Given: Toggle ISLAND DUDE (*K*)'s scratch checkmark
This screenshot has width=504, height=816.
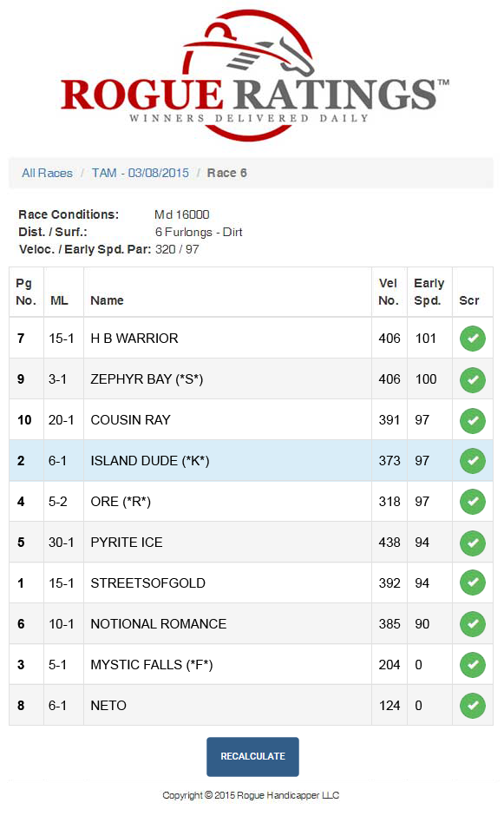Looking at the screenshot, I should pyautogui.click(x=472, y=460).
